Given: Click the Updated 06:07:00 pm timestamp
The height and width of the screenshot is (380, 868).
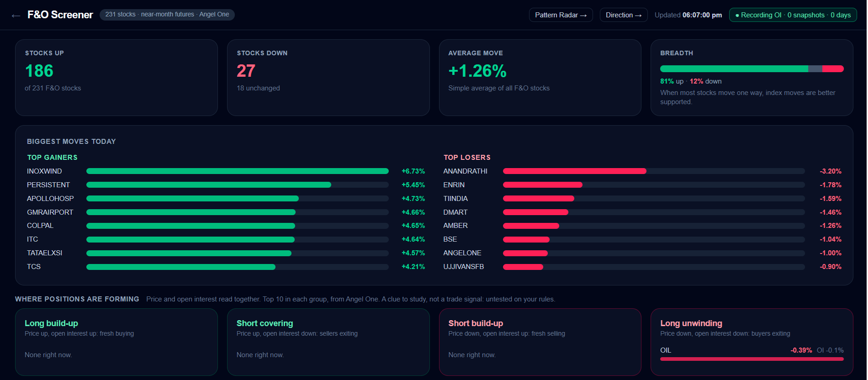Looking at the screenshot, I should (688, 15).
